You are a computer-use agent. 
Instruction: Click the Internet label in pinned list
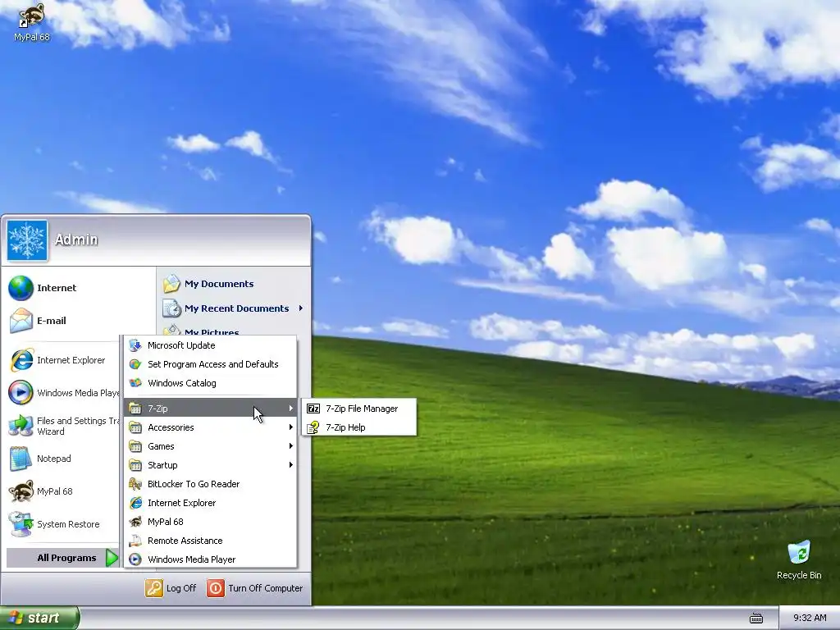(x=57, y=288)
